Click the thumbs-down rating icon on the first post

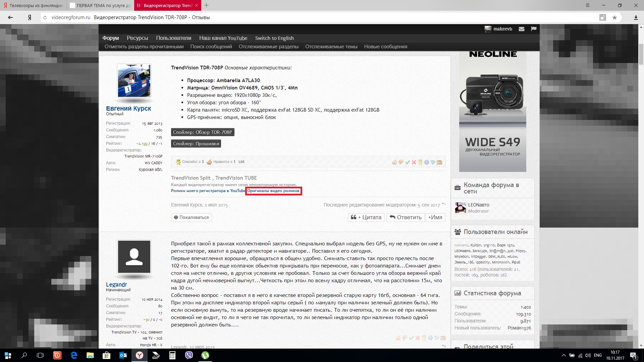click(401, 162)
